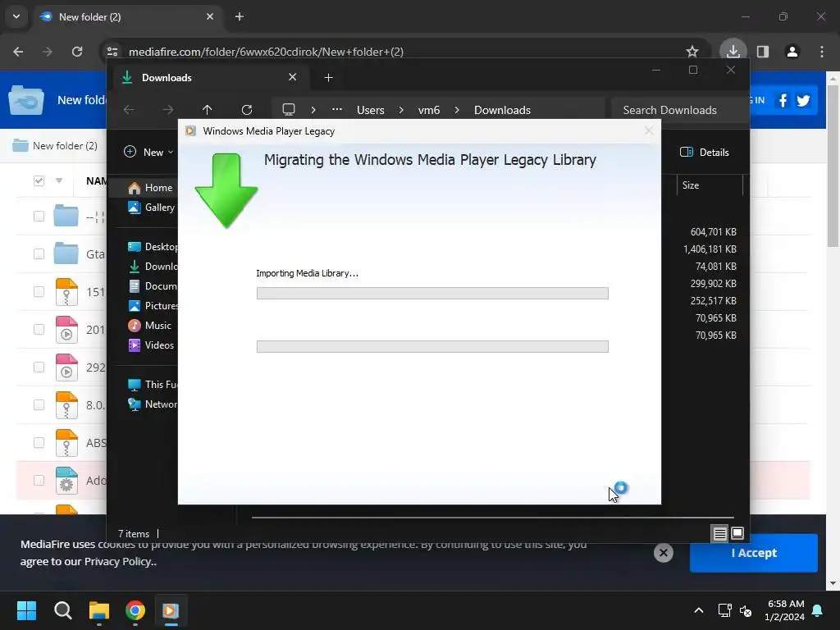Click the Search Downloads field
This screenshot has width=840, height=630.
pyautogui.click(x=679, y=110)
